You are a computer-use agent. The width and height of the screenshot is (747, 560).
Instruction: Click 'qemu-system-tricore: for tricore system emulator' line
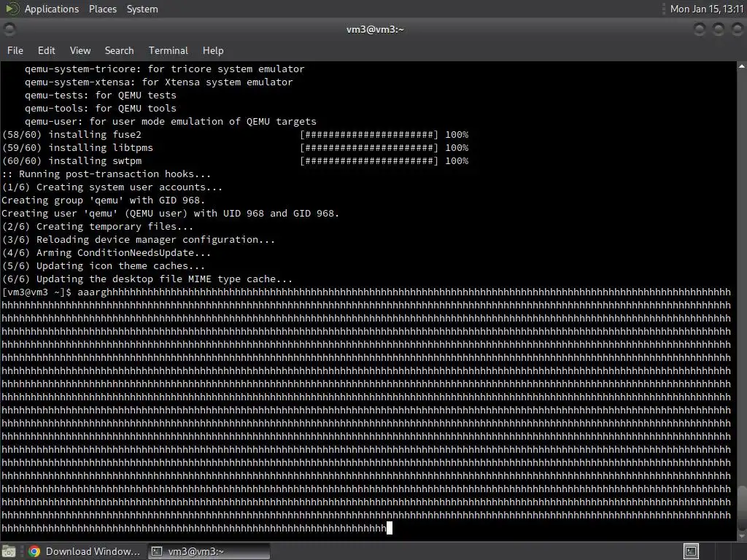[165, 69]
